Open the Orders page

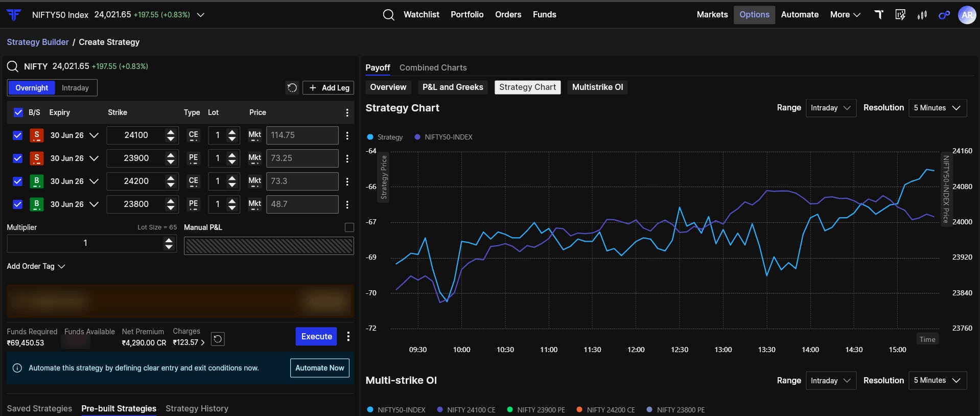tap(508, 15)
